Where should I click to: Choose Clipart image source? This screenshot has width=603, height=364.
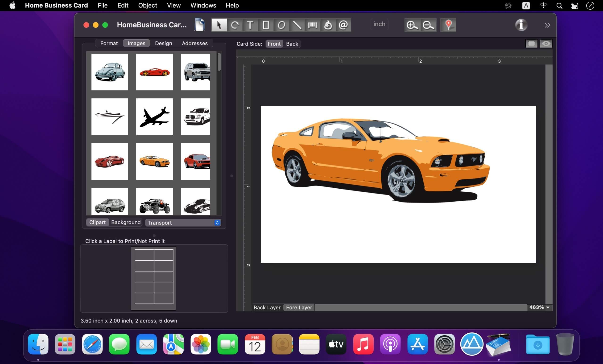pos(97,222)
